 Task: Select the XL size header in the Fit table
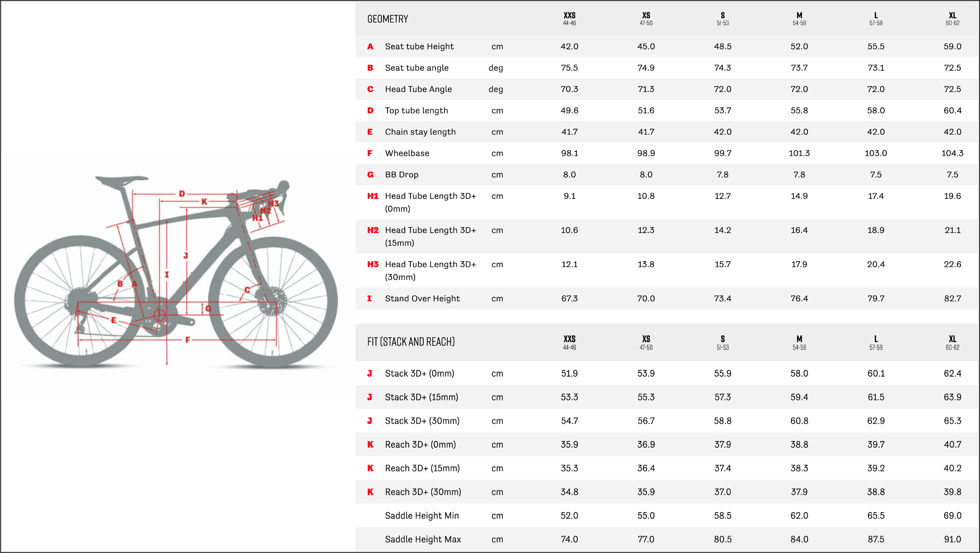coord(952,342)
